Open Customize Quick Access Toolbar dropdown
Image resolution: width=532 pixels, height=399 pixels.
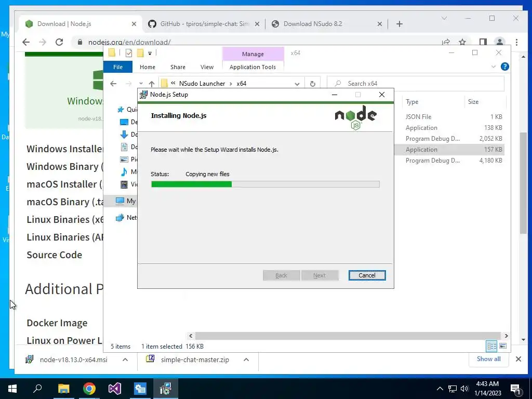click(150, 54)
